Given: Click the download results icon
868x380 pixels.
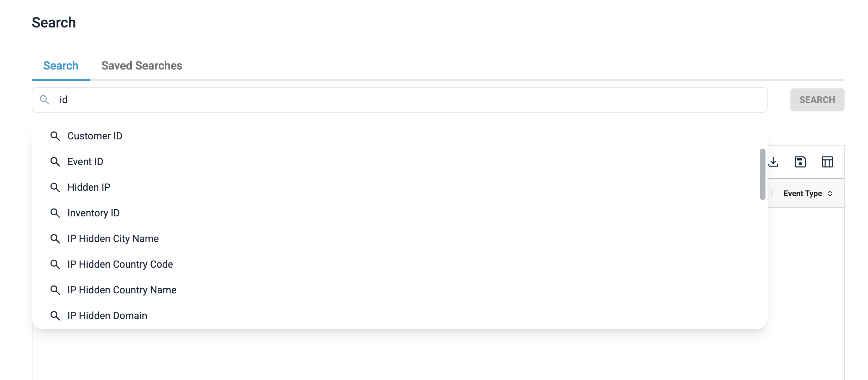Looking at the screenshot, I should click(773, 162).
